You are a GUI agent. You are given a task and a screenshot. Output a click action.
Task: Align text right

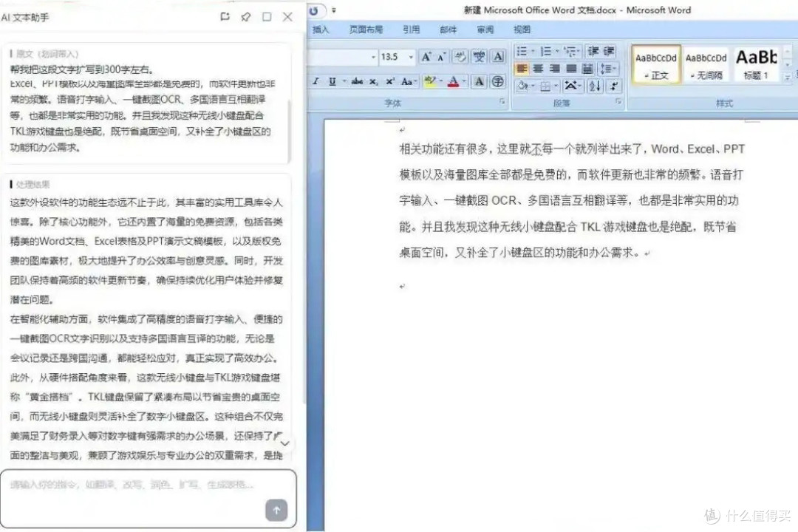(x=555, y=68)
